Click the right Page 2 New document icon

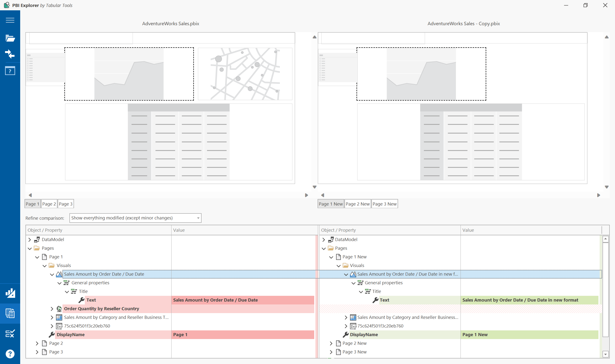click(x=338, y=343)
